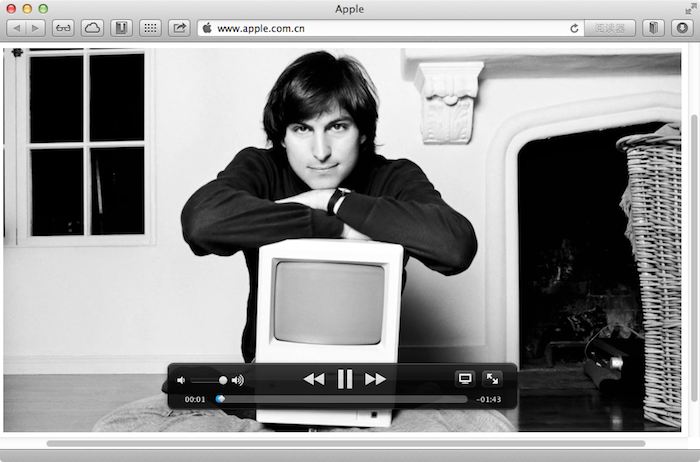Click the video progress playhead

tap(220, 399)
